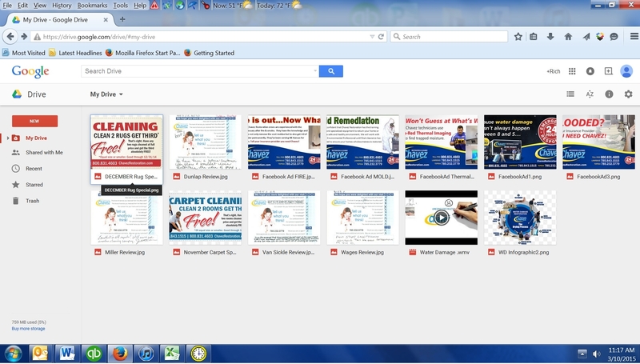The width and height of the screenshot is (640, 364).
Task: Open Outlook from the taskbar
Action: (x=41, y=354)
